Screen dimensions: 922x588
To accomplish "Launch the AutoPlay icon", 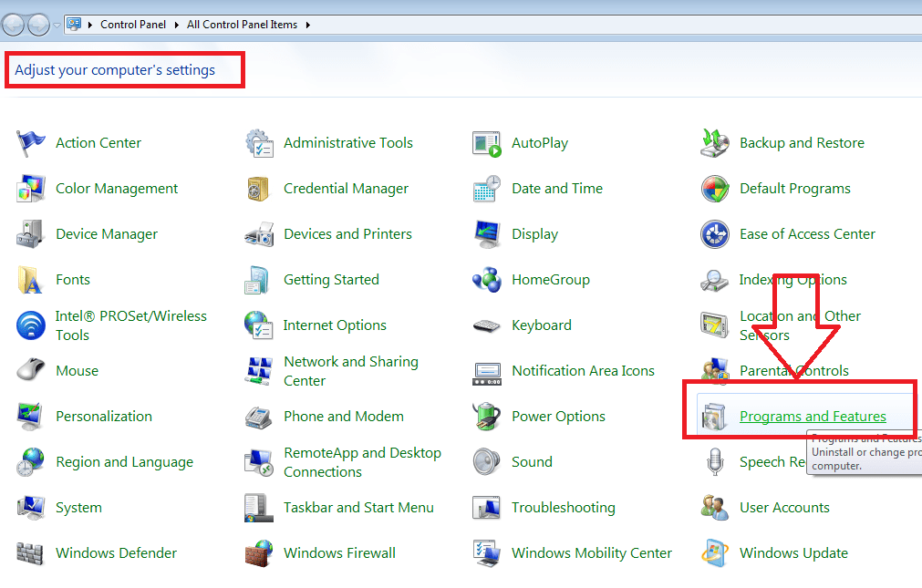I will pyautogui.click(x=487, y=143).
